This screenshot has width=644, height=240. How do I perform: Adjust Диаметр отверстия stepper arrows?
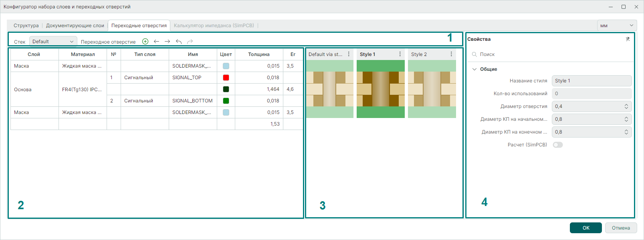[x=626, y=106]
